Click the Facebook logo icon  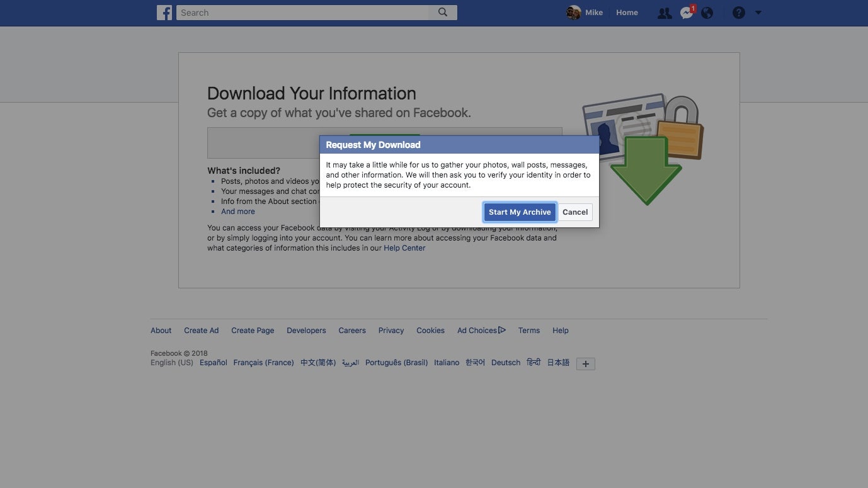164,13
